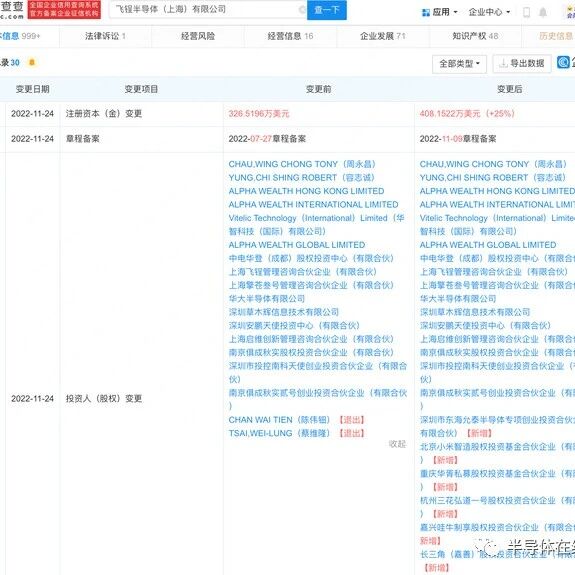Open 深圳草木辉信息技术有限公司 in 变更前 column
575x575 pixels.
click(283, 312)
